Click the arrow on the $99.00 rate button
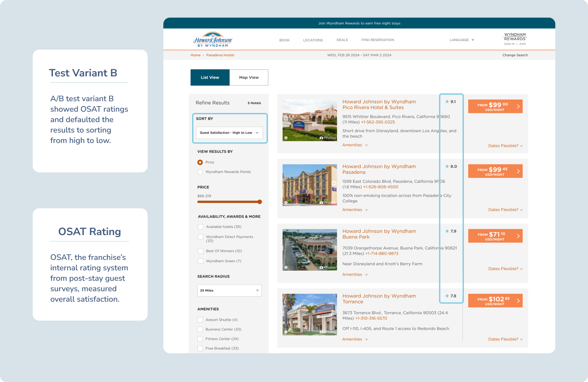Image resolution: width=588 pixels, height=382 pixels. pos(518,106)
